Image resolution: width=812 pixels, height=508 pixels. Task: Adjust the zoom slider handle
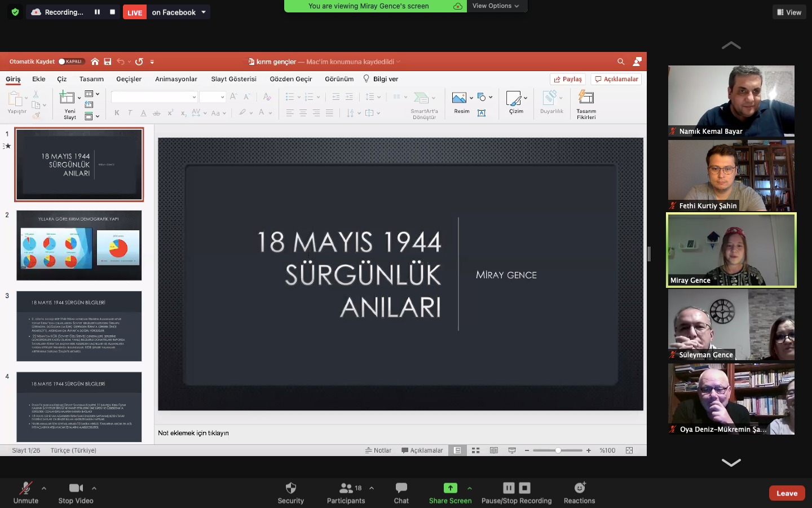tap(558, 450)
